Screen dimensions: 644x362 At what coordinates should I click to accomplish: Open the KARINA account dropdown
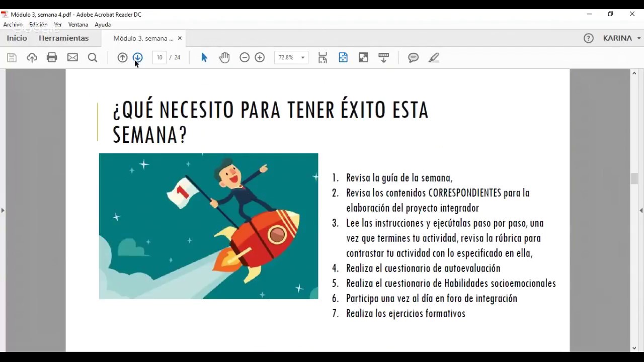pyautogui.click(x=622, y=38)
